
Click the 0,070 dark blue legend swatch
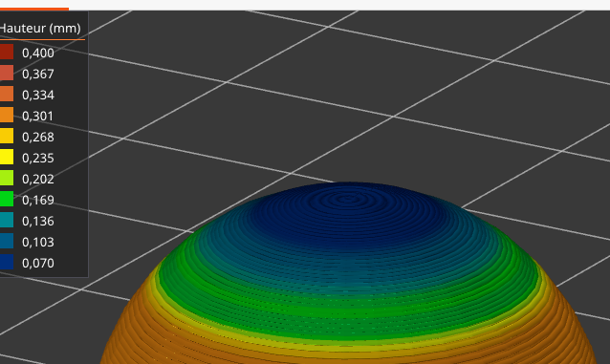(7, 262)
